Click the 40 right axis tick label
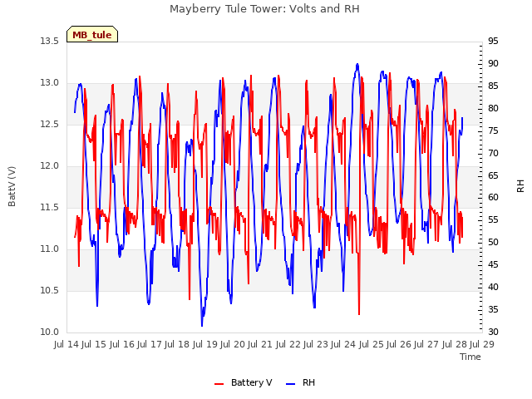The height and width of the screenshot is (399, 532). pyautogui.click(x=493, y=287)
